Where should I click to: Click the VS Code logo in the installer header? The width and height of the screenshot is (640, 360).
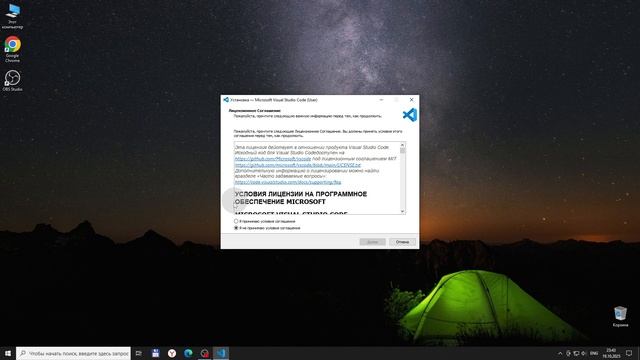pyautogui.click(x=410, y=115)
